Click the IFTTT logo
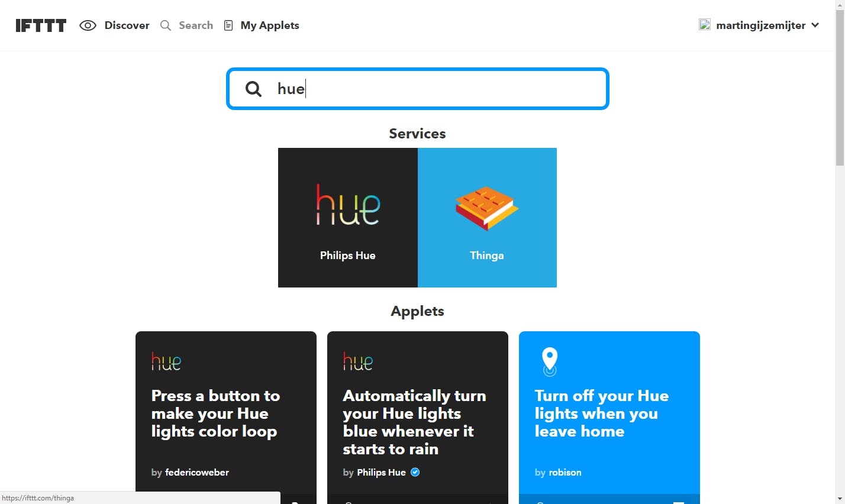Screen dimensions: 845x504 point(41,25)
